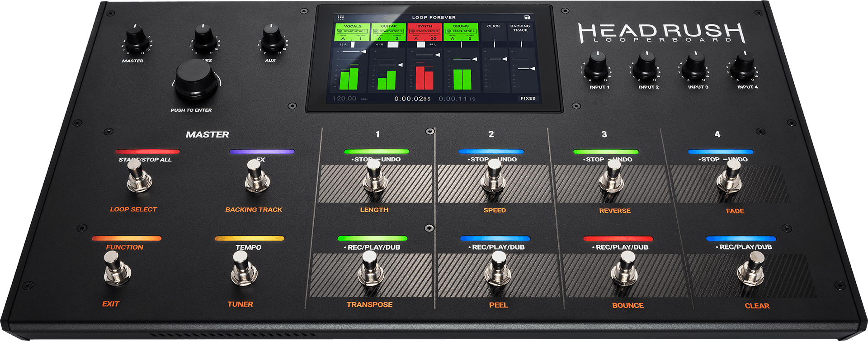Click the orange SPEED label
This screenshot has height=341, width=868.
tap(495, 210)
